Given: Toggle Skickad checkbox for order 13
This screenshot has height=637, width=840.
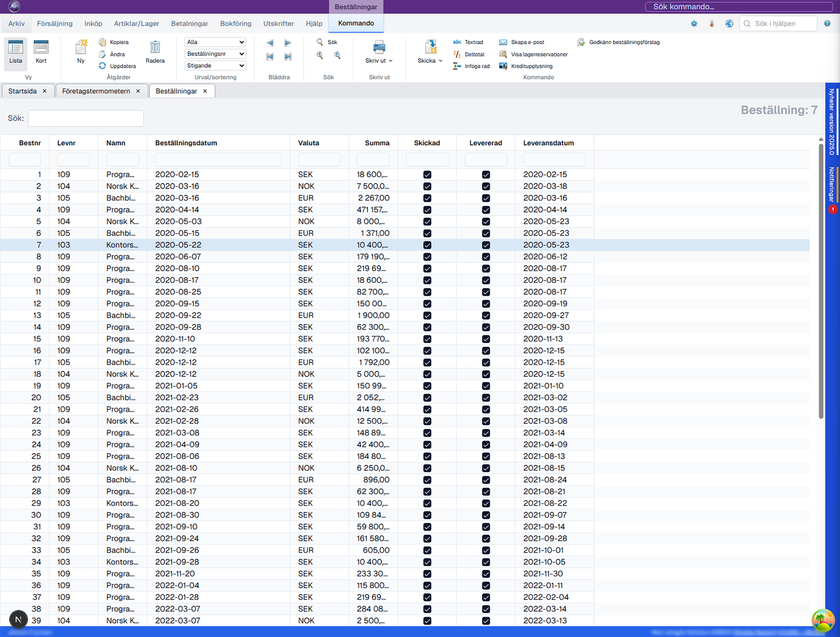Looking at the screenshot, I should 427,316.
